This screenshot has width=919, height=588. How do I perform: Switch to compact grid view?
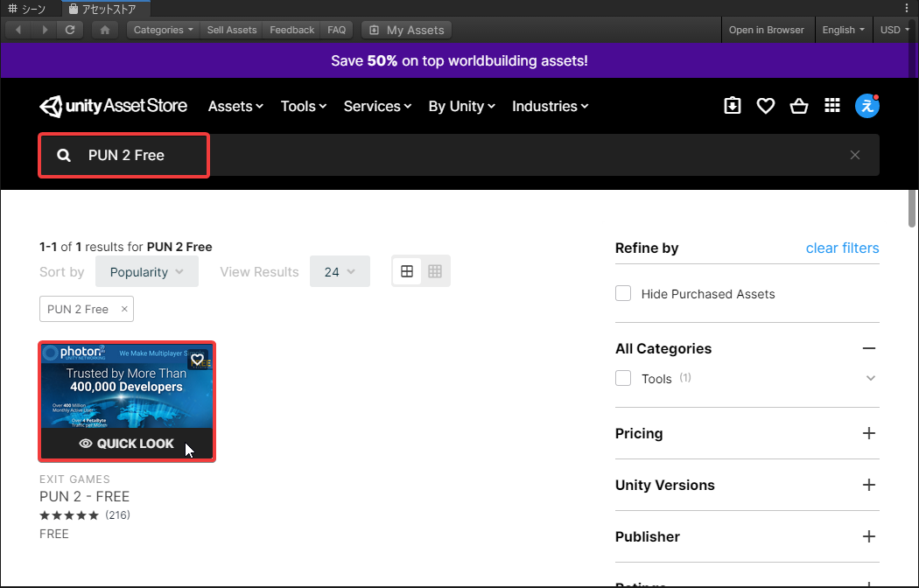click(435, 271)
